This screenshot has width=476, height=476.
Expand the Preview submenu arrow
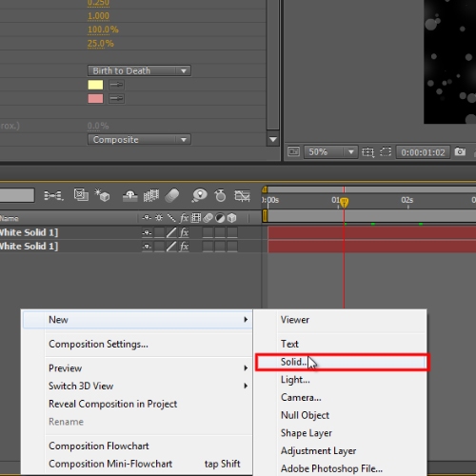tap(246, 367)
